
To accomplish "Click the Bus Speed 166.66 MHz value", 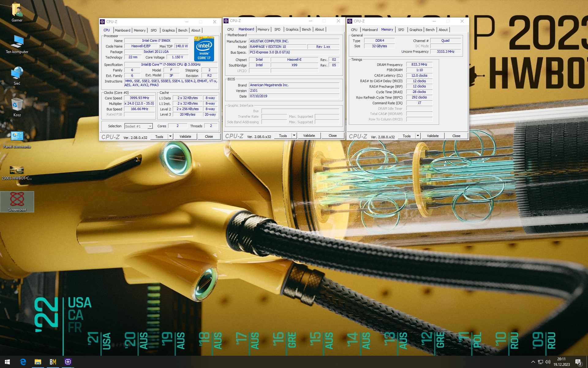I will point(139,109).
